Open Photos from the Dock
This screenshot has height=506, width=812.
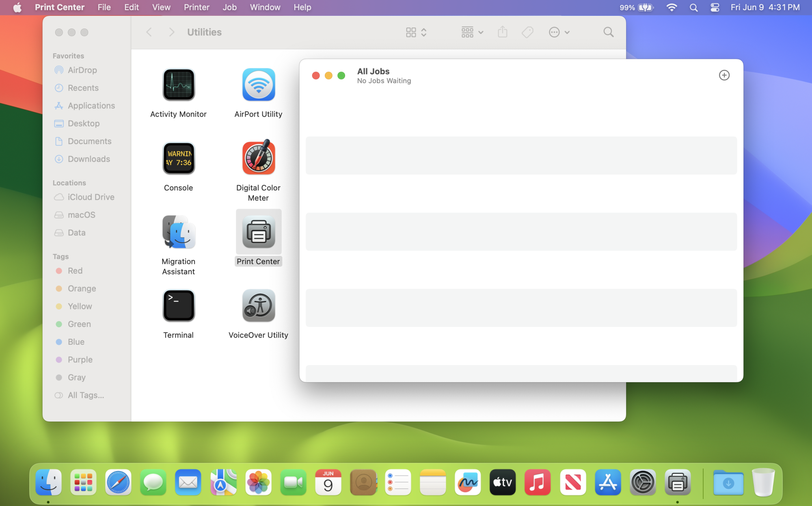[258, 482]
